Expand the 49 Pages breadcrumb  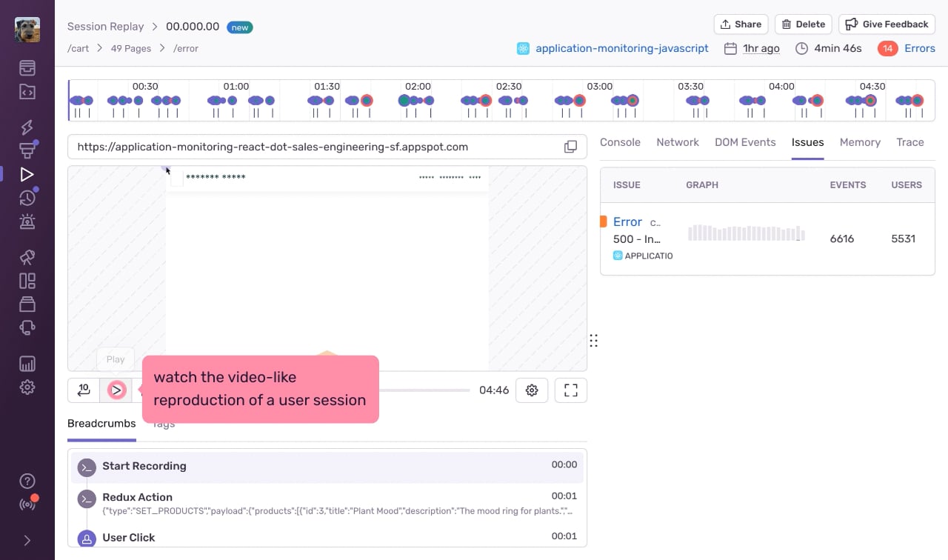131,48
